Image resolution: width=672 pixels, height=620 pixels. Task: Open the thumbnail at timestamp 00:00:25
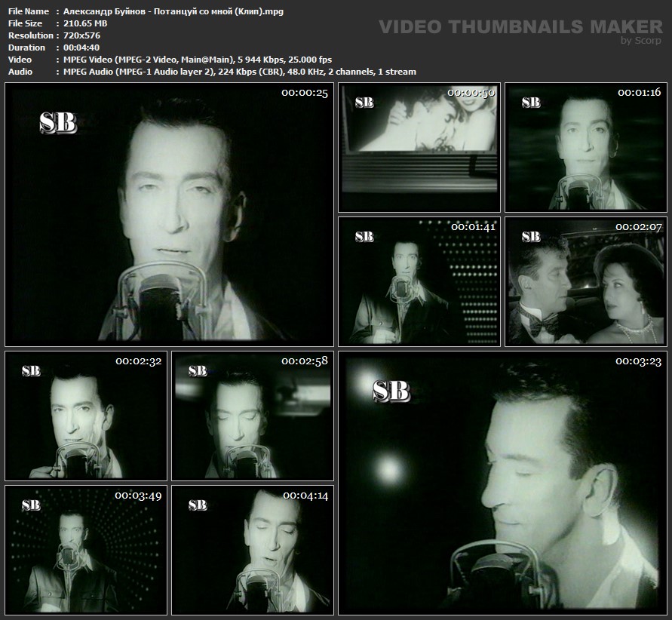(x=169, y=214)
